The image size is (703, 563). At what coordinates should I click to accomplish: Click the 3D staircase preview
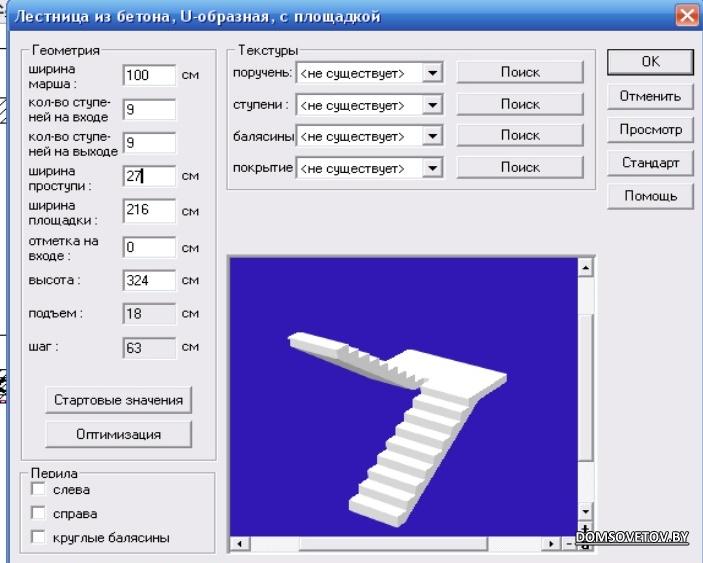click(x=404, y=397)
